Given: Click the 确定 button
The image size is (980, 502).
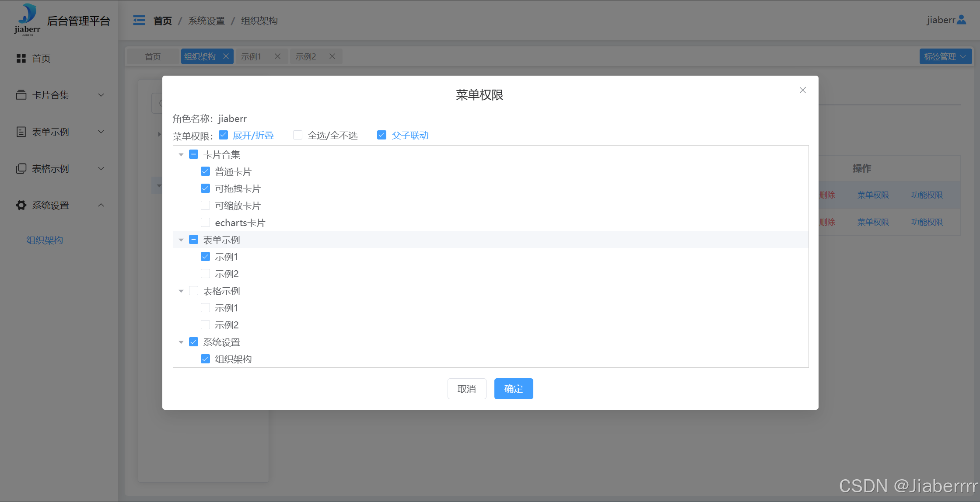Looking at the screenshot, I should point(513,389).
